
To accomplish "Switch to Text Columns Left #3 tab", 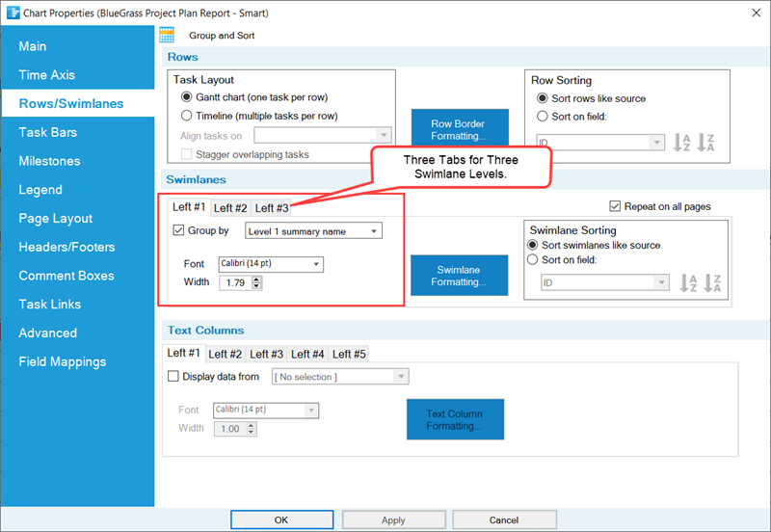I will (267, 354).
